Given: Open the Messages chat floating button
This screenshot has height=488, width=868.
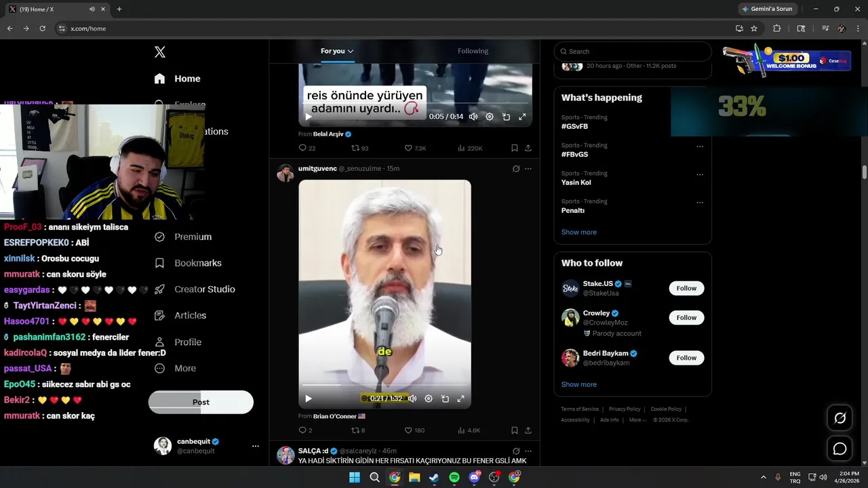Looking at the screenshot, I should click(840, 449).
